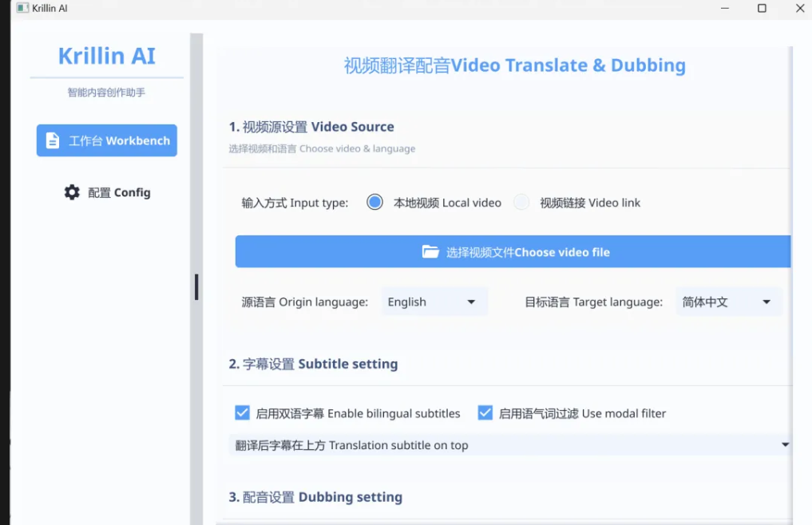Click the sidebar split divider handle

196,286
